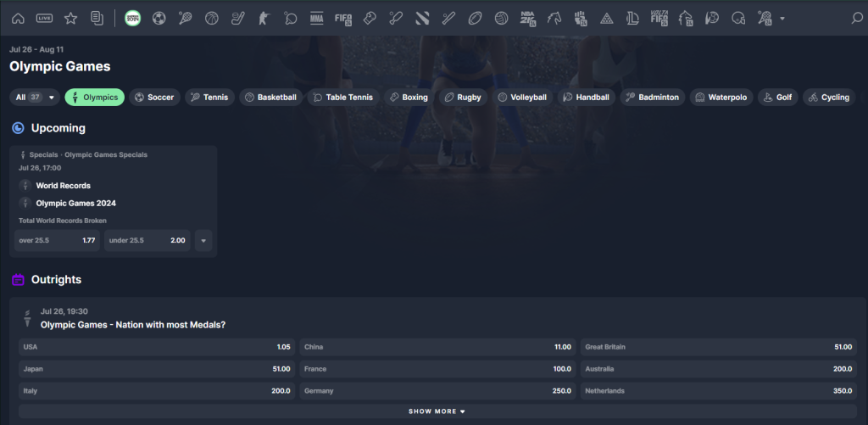Pick Netherlands at 350.0 odds
Screen dimensions: 868x425
click(719, 391)
